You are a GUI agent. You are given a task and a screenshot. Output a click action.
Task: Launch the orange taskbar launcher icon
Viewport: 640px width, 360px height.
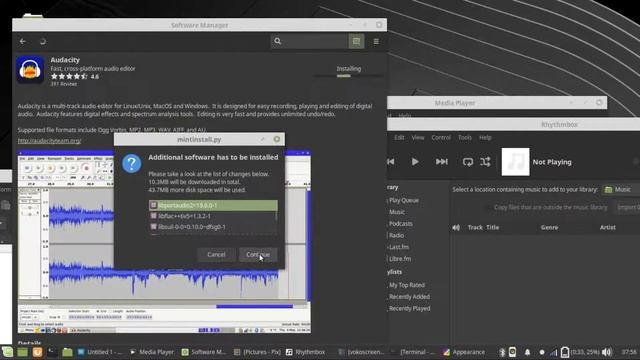coord(37,352)
